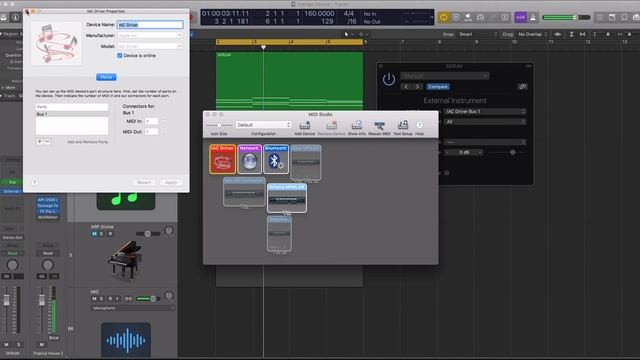Screen dimensions: 640x360
Task: Toggle the yellow Cycle button in Logic
Action: (444, 17)
